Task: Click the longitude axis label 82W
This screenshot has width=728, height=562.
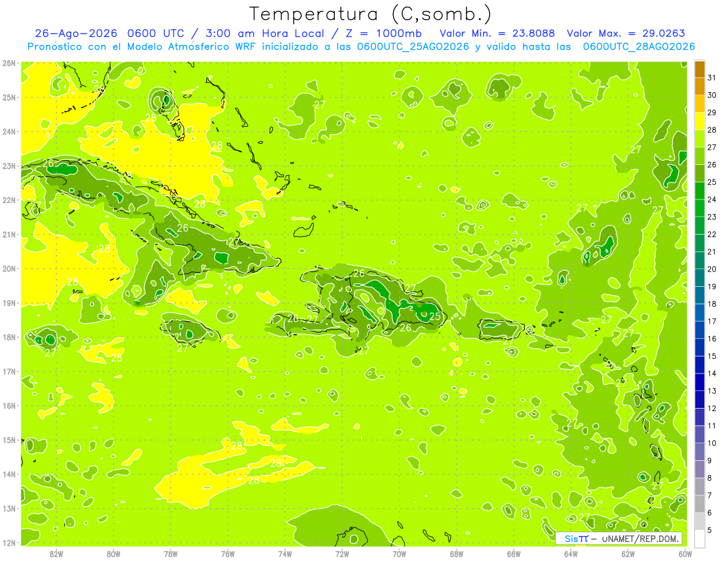Action: [56, 554]
